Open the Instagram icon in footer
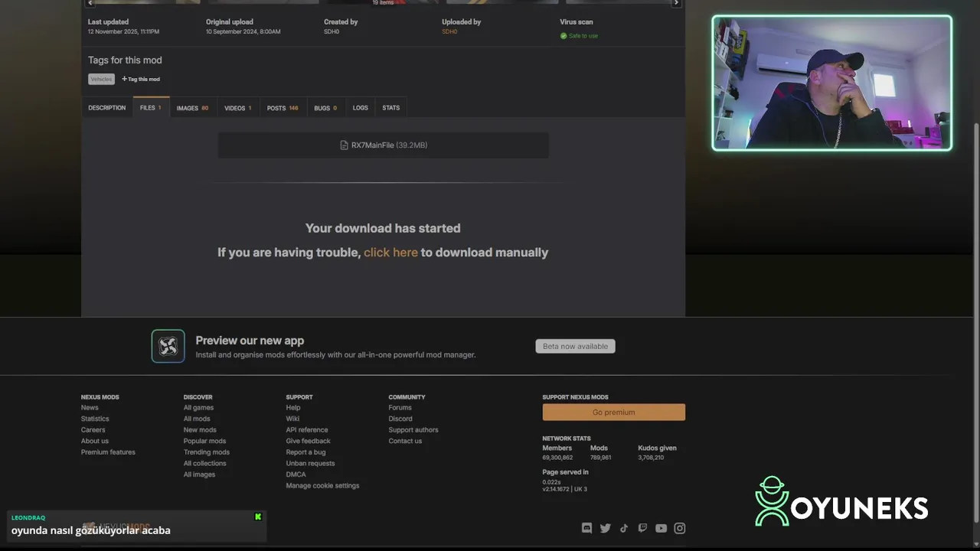This screenshot has height=551, width=980. click(679, 528)
